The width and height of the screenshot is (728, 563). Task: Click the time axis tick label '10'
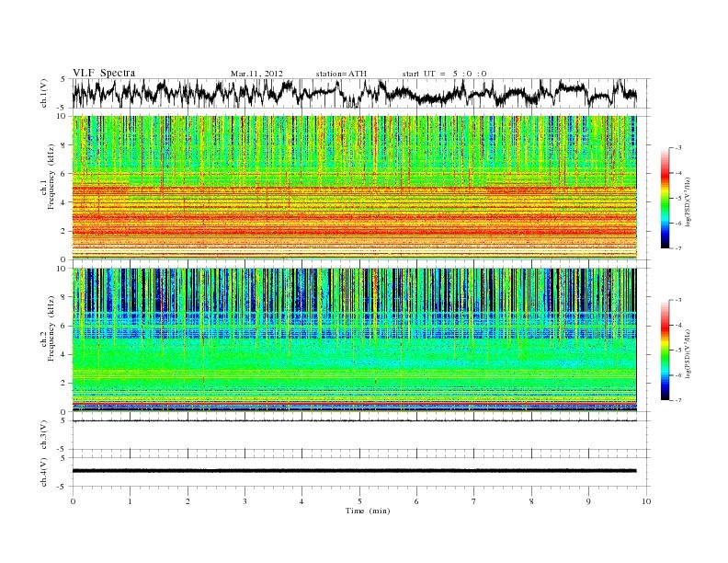click(646, 501)
